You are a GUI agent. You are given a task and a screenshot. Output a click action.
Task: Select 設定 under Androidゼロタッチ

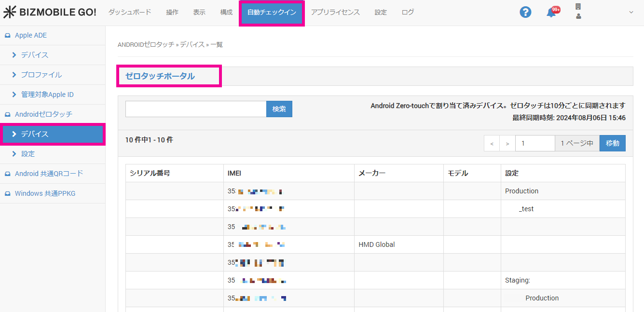(x=27, y=154)
